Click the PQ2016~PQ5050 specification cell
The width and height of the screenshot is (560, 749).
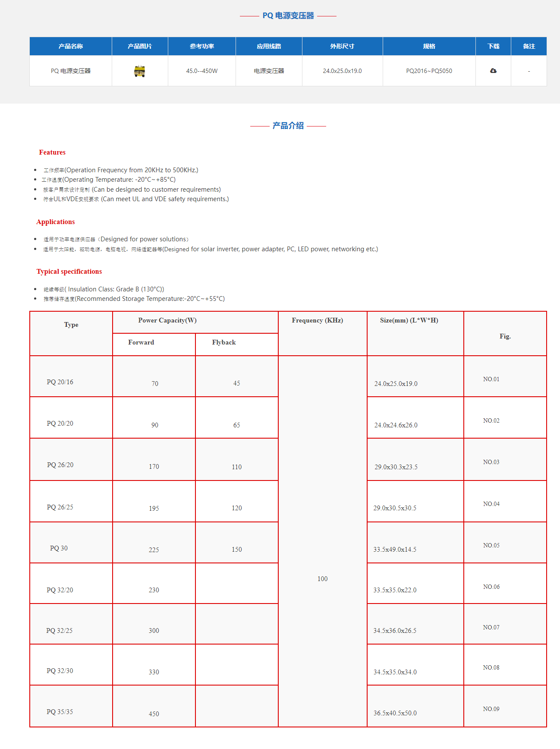point(429,71)
